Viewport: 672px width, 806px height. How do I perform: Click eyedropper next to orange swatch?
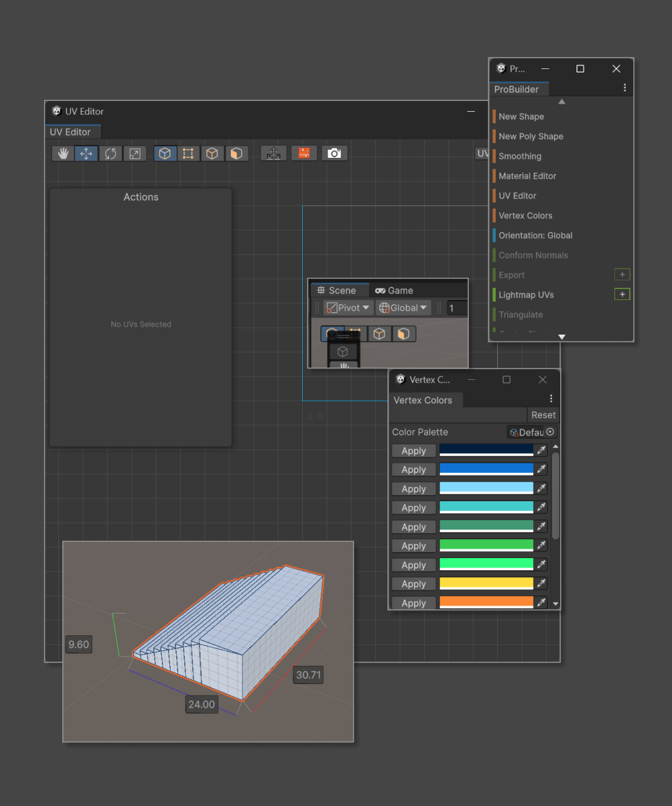tap(541, 602)
